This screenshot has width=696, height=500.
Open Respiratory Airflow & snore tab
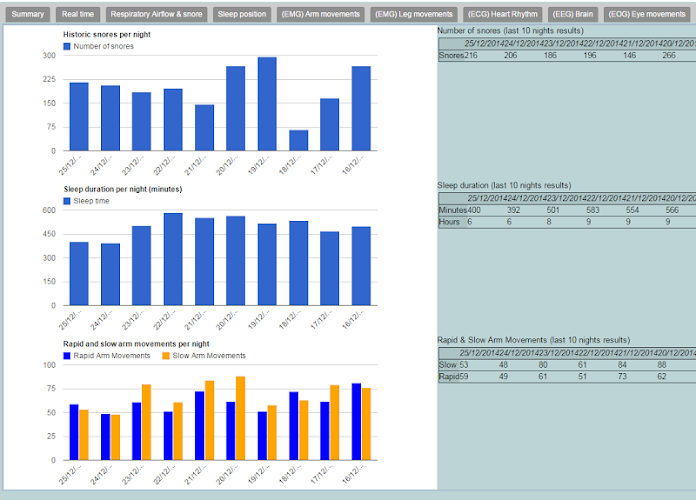156,14
